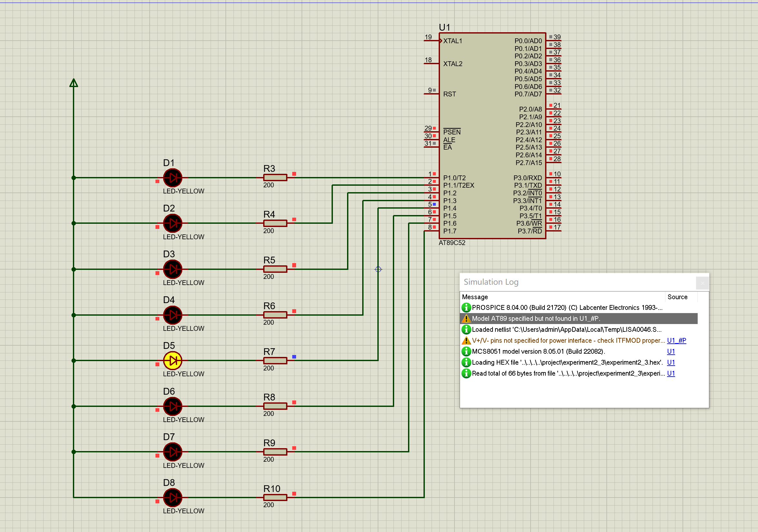Click the power terminal arrow symbol
This screenshot has height=532, width=758.
pyautogui.click(x=74, y=83)
